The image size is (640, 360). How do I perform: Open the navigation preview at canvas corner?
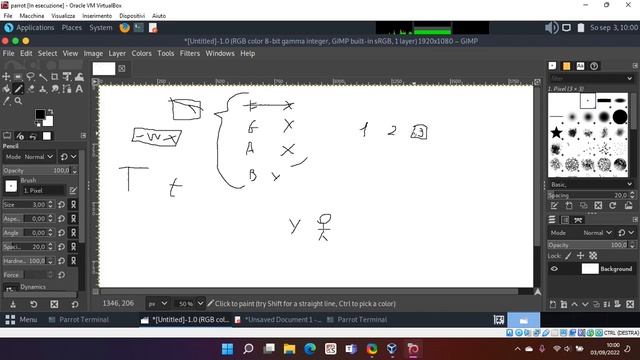538,291
